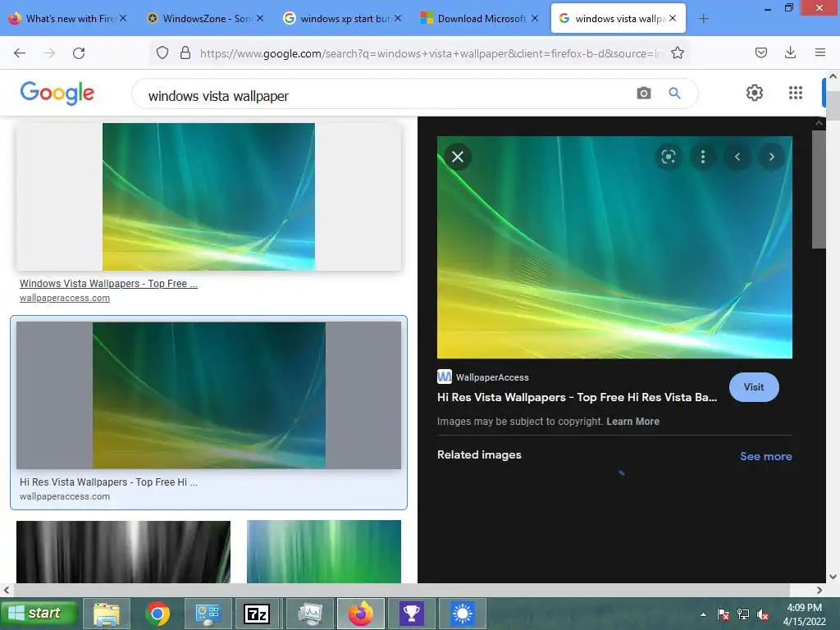The width and height of the screenshot is (840, 630).
Task: Search by image camera icon
Action: tap(644, 94)
